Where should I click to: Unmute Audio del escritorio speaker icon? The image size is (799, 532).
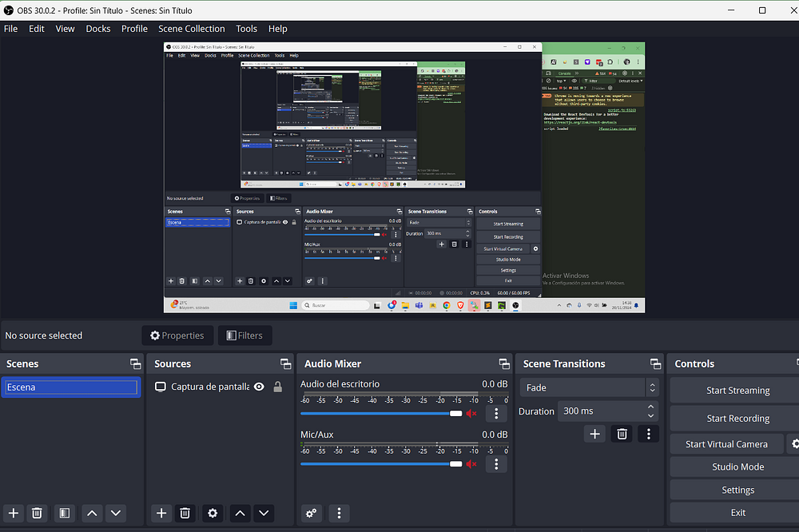click(471, 413)
